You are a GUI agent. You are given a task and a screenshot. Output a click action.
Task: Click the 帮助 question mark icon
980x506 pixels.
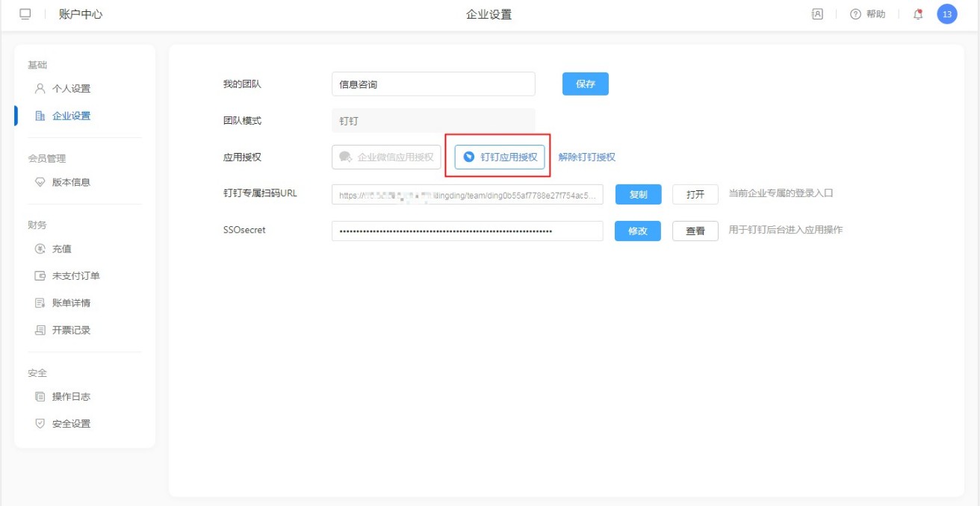pyautogui.click(x=856, y=14)
